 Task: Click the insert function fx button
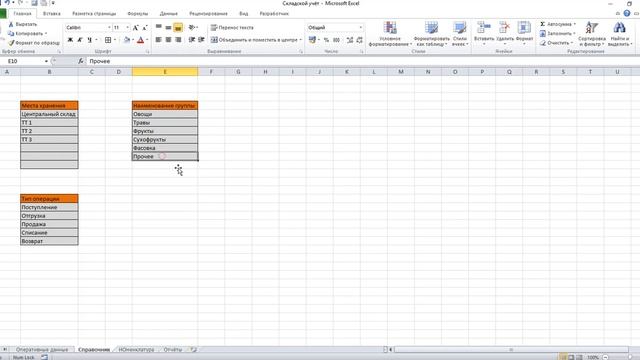[x=81, y=61]
